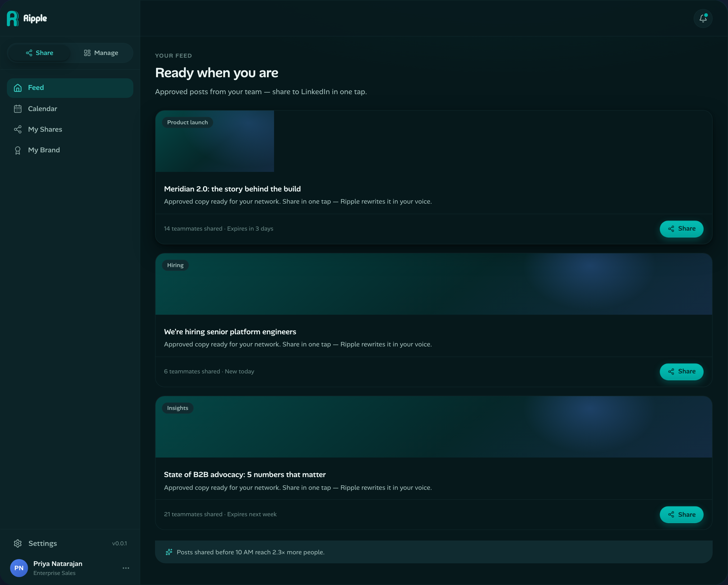Open 'State of B2B advocacy' title

pos(245,475)
